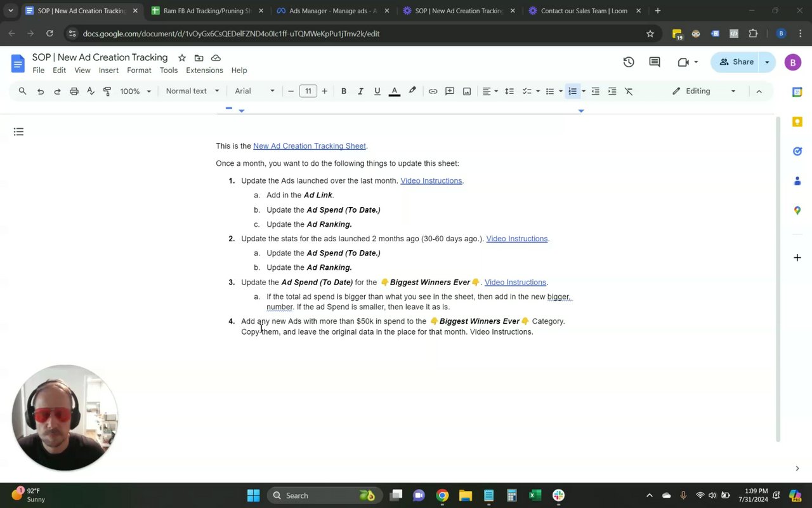
Task: Show the document outline
Action: pos(18,132)
